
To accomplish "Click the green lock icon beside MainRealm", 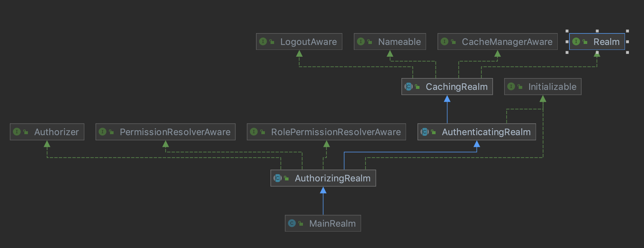I will [300, 223].
